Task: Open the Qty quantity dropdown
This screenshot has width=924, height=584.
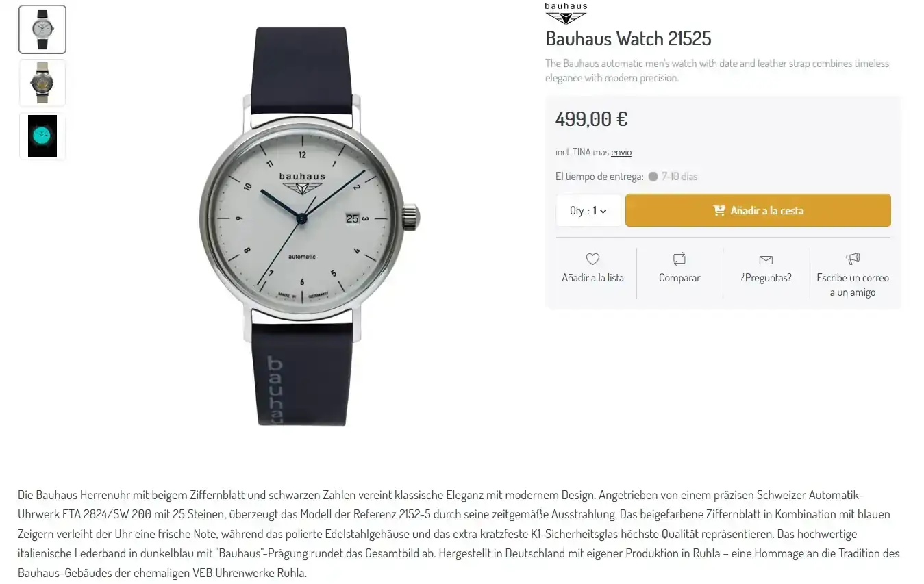Action: (588, 210)
